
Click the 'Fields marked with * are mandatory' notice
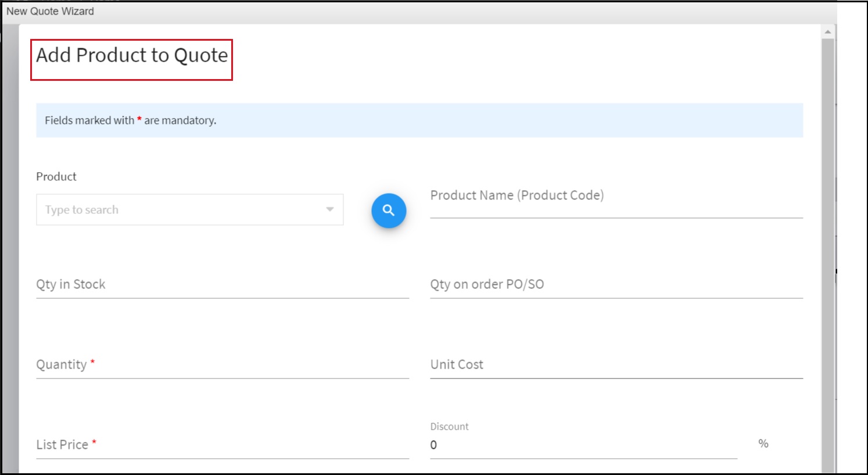point(419,120)
